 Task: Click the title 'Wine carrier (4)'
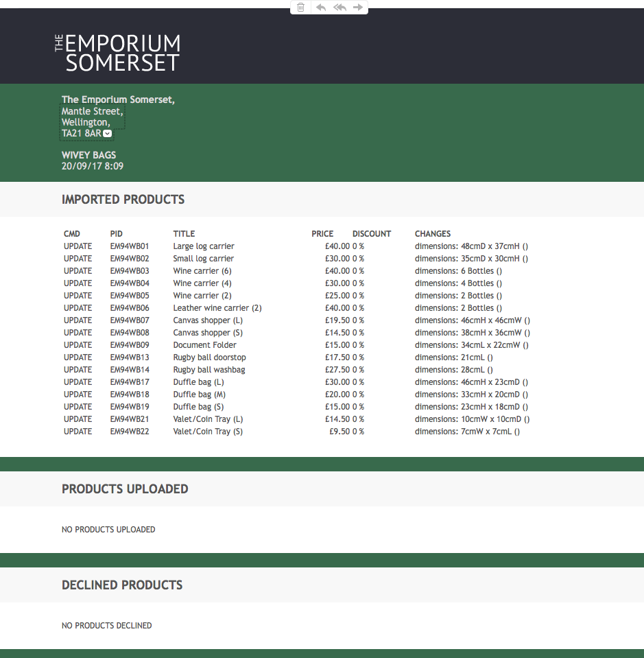[202, 283]
